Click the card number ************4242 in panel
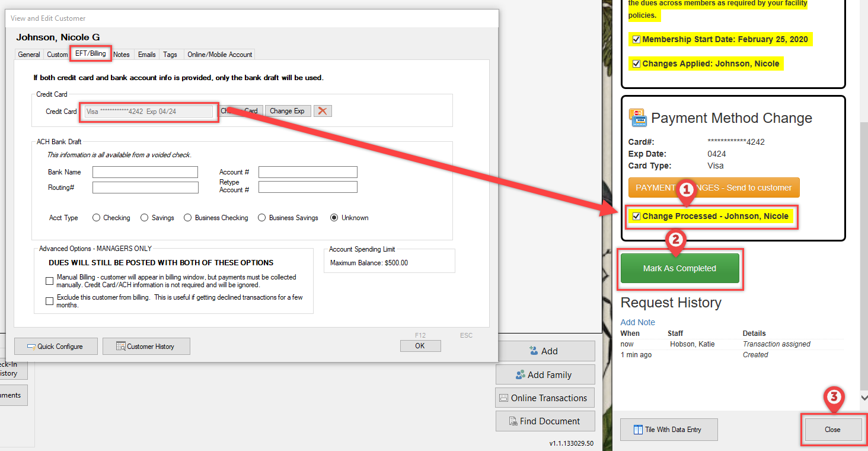The height and width of the screenshot is (451, 868). (736, 142)
